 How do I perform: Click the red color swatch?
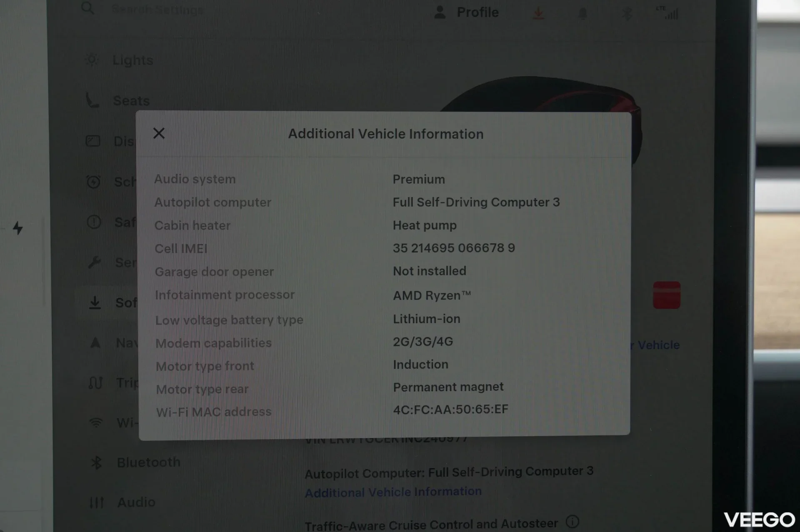point(667,295)
